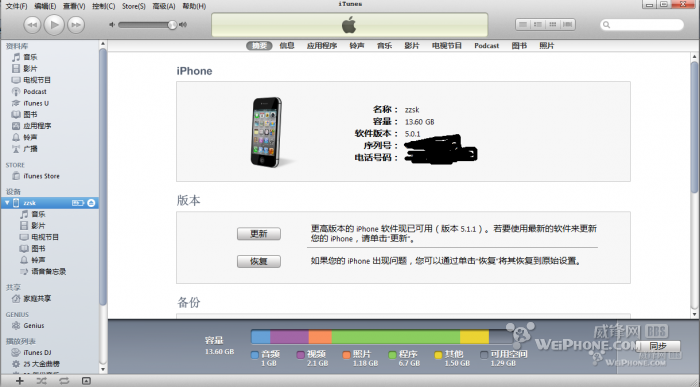The width and height of the screenshot is (700, 387).
Task: Open the 帮助(H) menu
Action: tap(194, 6)
